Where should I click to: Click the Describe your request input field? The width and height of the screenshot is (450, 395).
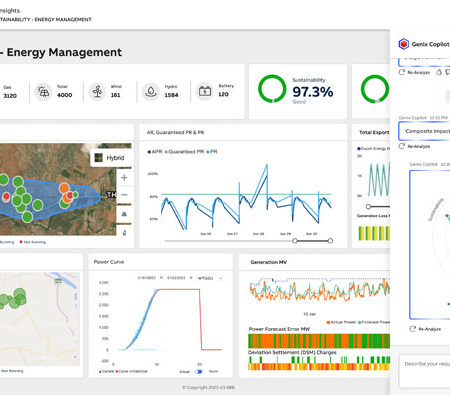point(424,371)
